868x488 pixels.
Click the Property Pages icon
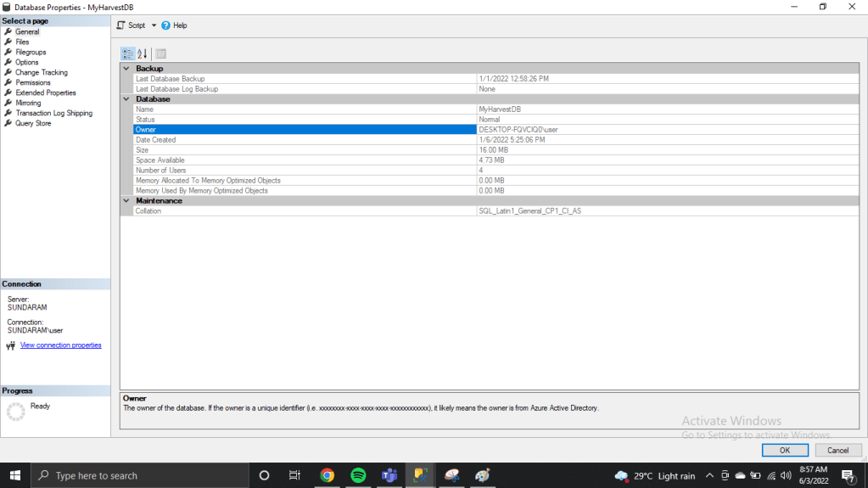[161, 53]
